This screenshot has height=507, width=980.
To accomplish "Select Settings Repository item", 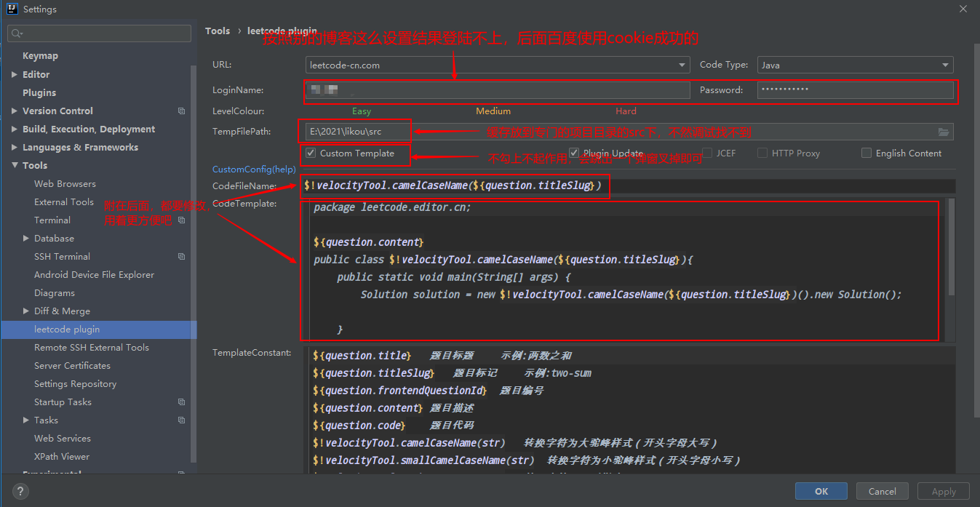I will click(x=75, y=383).
